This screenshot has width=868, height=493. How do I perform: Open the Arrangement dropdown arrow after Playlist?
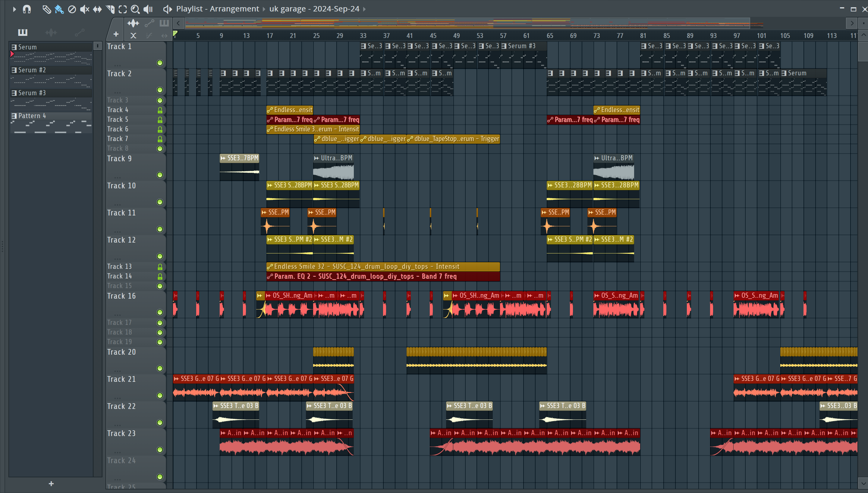click(264, 9)
